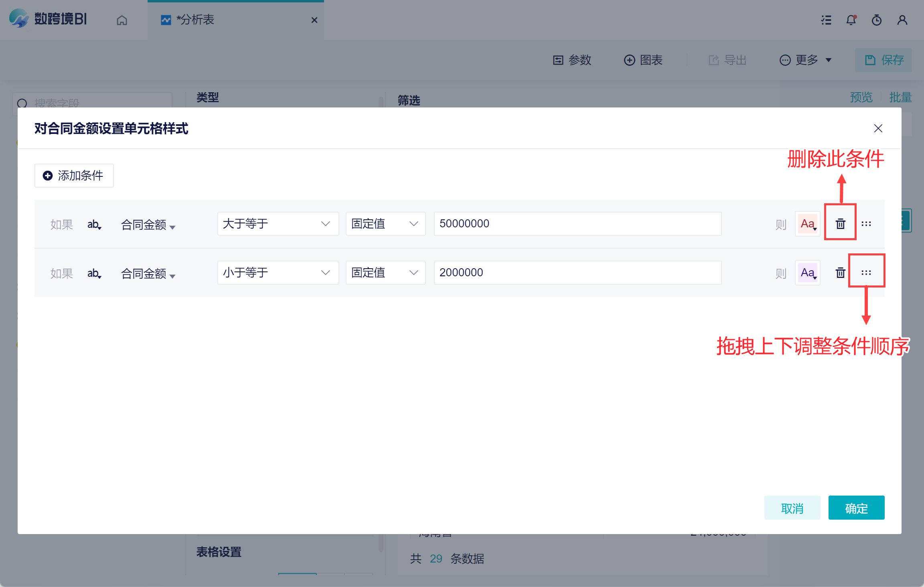Open the task list icon in header
924x587 pixels.
pos(826,20)
